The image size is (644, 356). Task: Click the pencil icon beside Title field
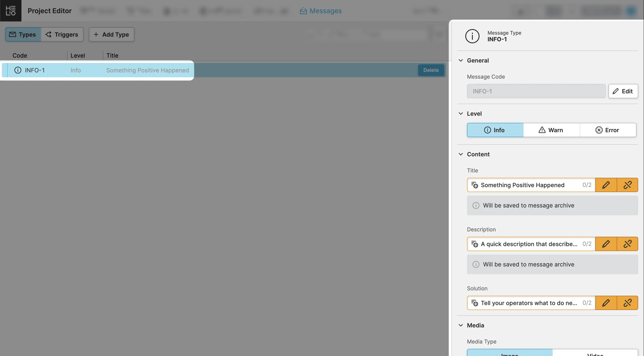[x=606, y=185]
